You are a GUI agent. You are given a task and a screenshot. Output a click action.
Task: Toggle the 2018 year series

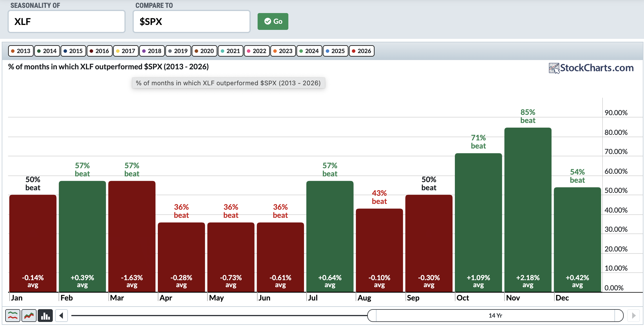point(152,51)
